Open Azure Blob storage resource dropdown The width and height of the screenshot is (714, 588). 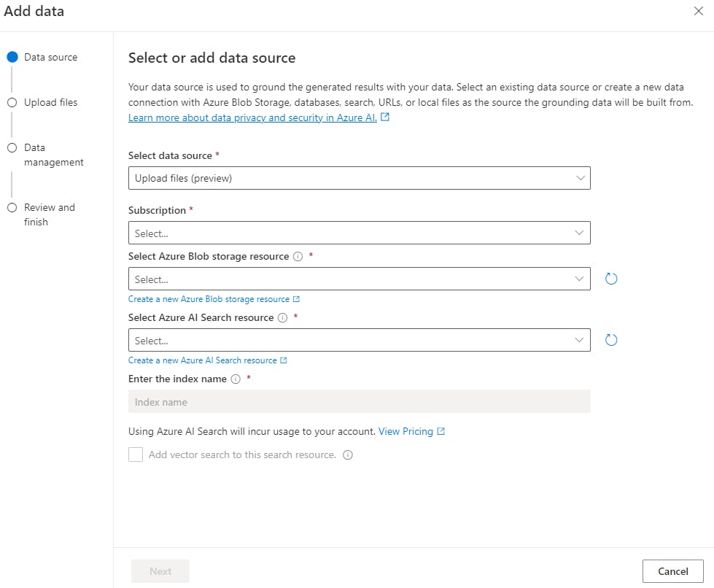point(359,279)
